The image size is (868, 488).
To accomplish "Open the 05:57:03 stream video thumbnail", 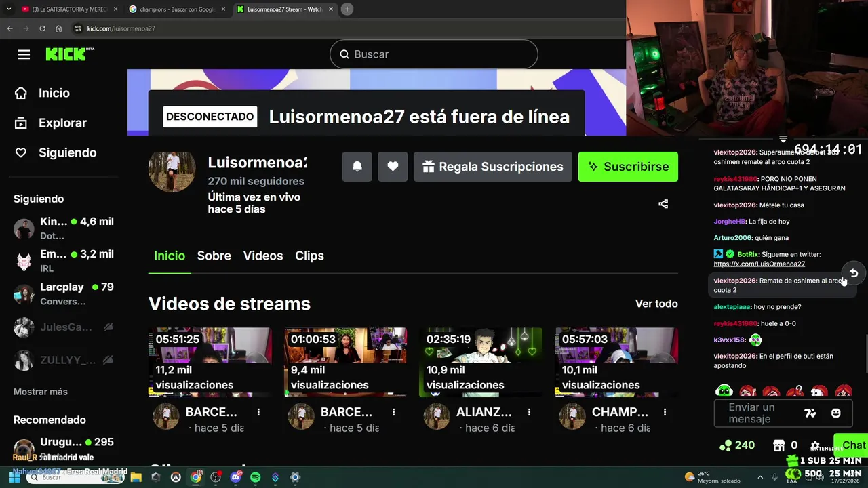I will (616, 362).
